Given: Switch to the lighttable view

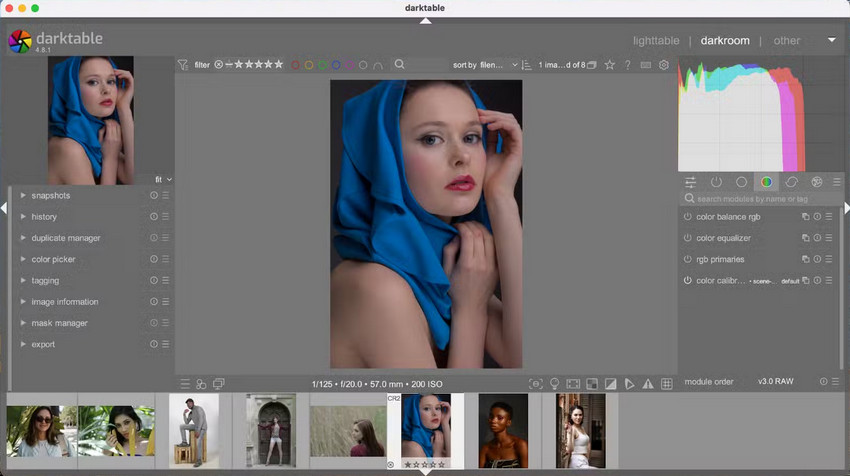Looking at the screenshot, I should (x=656, y=41).
